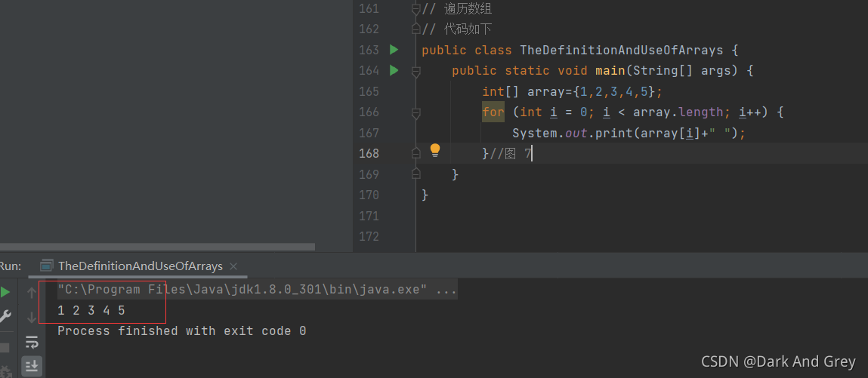The width and height of the screenshot is (868, 378).
Task: Click the gray Stop square in the Run panel
Action: [5, 348]
